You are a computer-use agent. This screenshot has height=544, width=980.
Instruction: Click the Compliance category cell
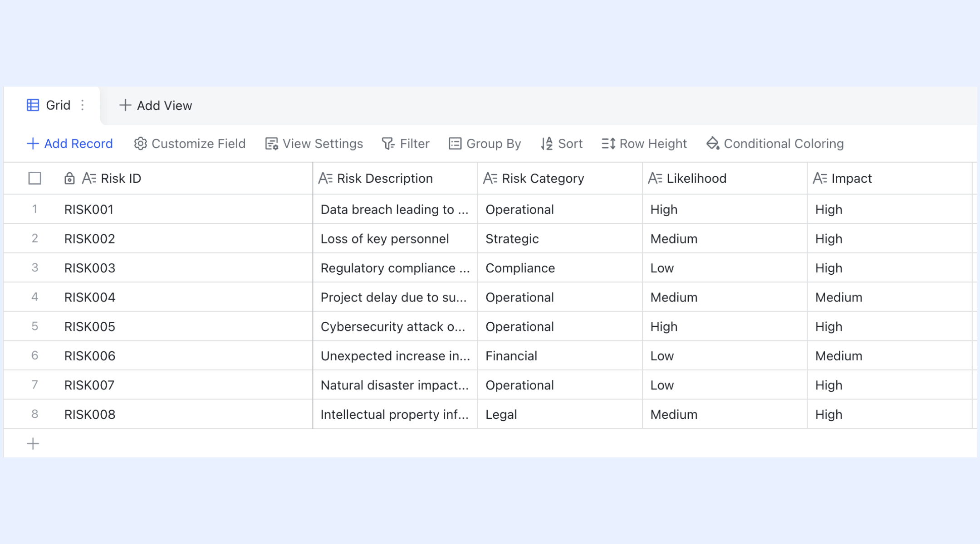[x=560, y=268]
